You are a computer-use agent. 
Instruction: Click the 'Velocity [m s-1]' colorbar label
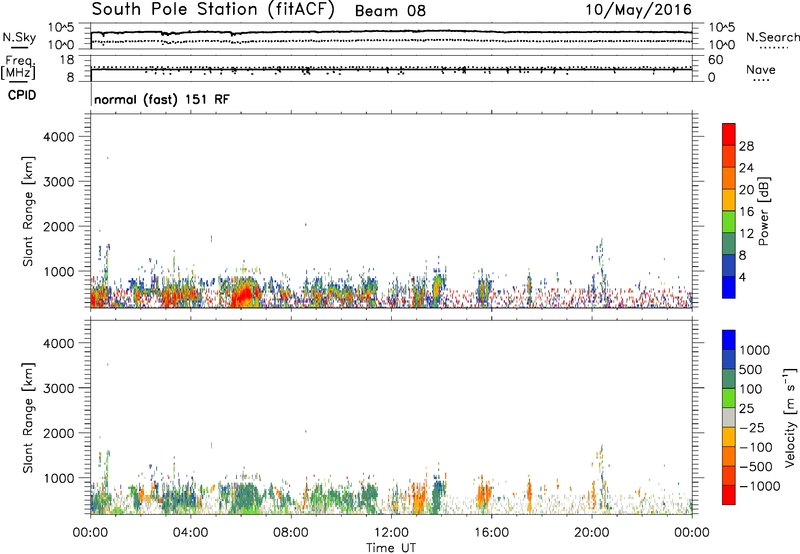(x=790, y=417)
